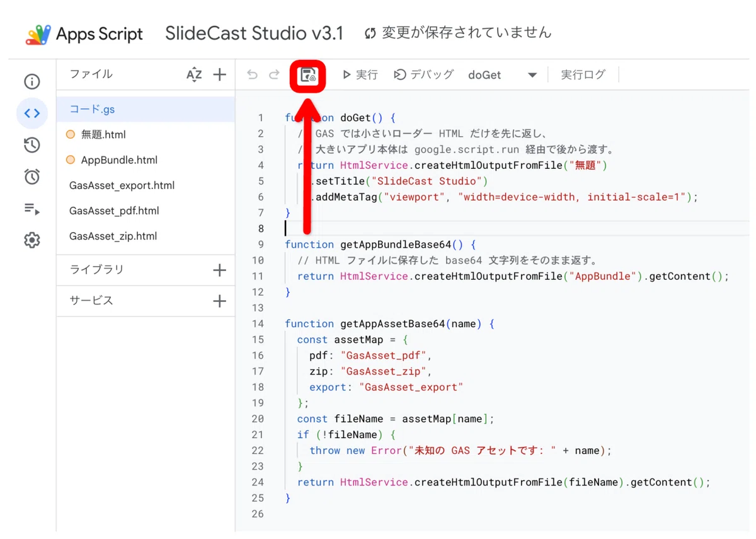The image size is (756, 539).
Task: Click the AppBundle return statement on line 11
Action: pos(513,275)
